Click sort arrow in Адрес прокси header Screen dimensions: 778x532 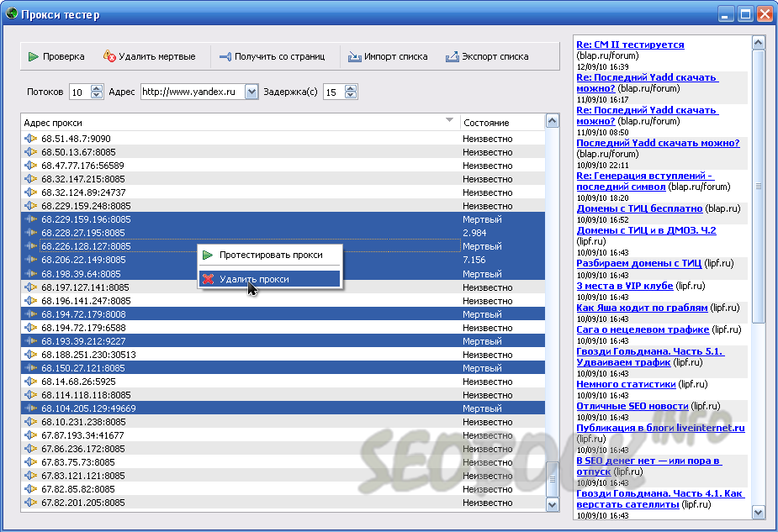pos(449,122)
